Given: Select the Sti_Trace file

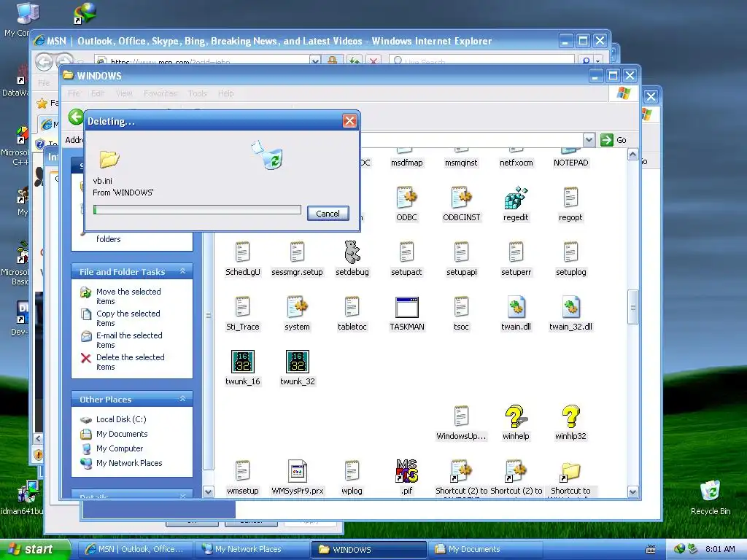Looking at the screenshot, I should coord(242,307).
